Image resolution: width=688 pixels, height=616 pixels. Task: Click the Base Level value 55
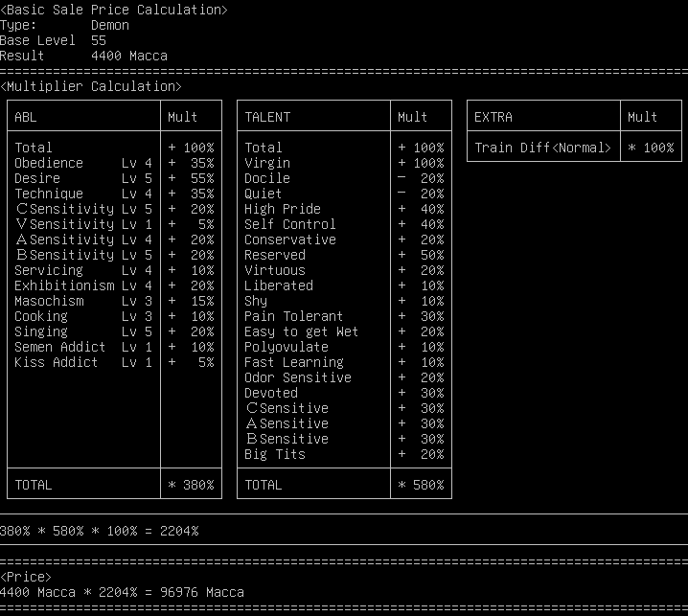point(99,41)
